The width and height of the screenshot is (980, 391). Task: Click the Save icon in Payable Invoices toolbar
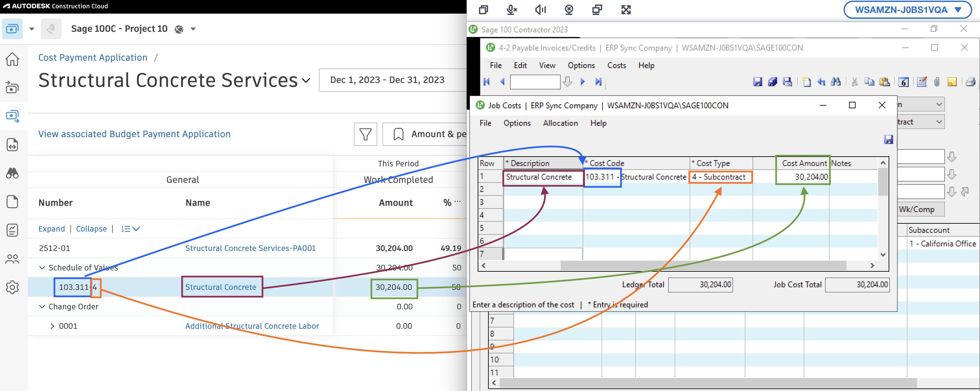pos(757,82)
